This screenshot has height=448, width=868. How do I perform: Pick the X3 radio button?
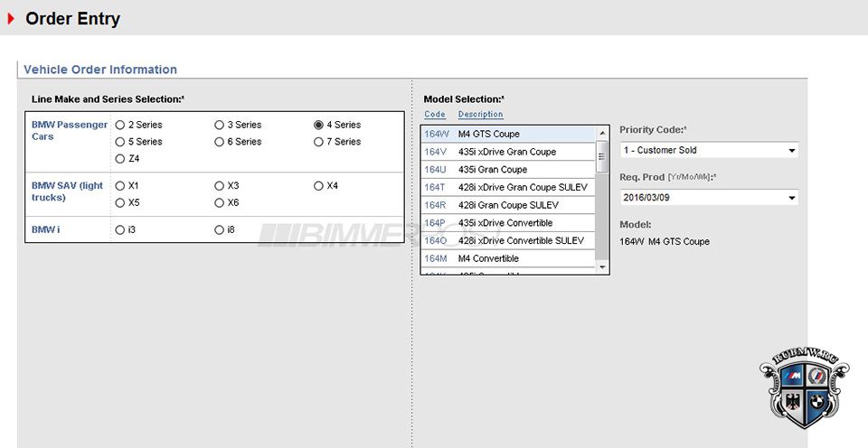pyautogui.click(x=219, y=186)
